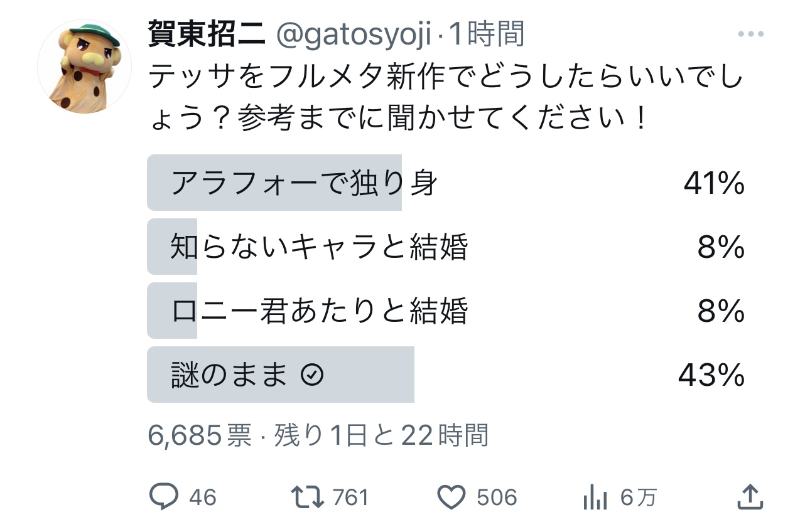Click the reply speech bubble icon
This screenshot has height=532, width=805.
point(165,497)
